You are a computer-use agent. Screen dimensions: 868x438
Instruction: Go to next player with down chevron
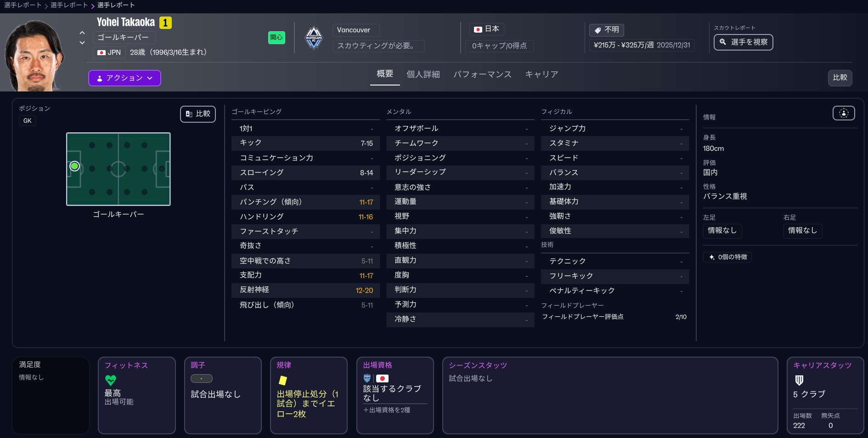(82, 43)
